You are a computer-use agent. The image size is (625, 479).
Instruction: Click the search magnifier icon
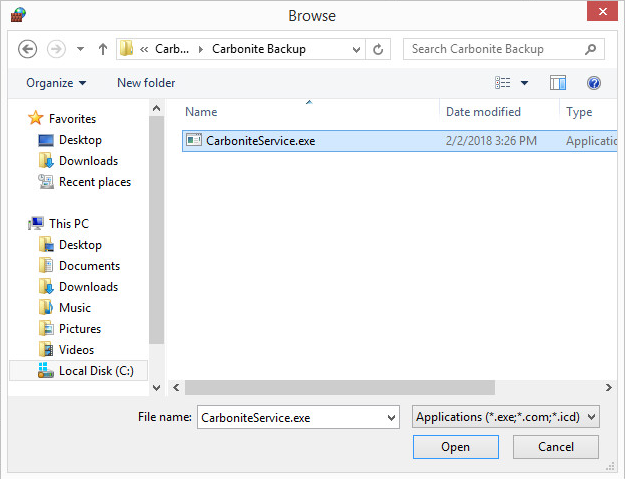[x=592, y=49]
